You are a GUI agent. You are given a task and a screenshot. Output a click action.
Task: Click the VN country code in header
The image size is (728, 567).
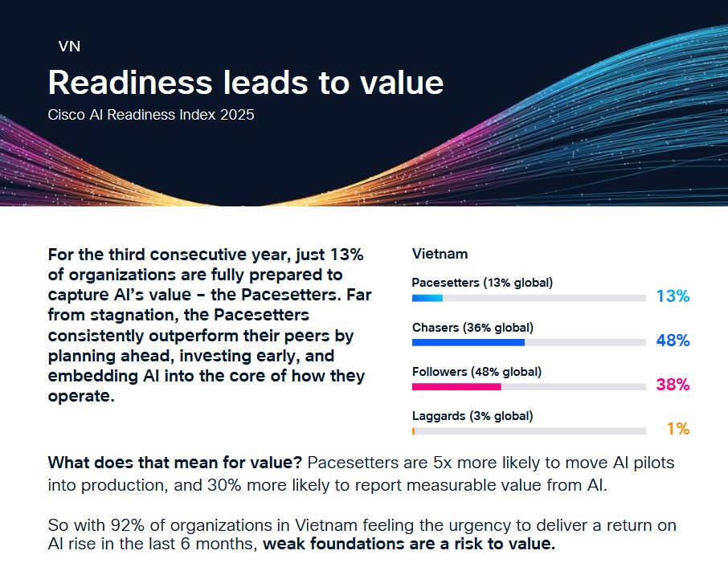click(69, 47)
